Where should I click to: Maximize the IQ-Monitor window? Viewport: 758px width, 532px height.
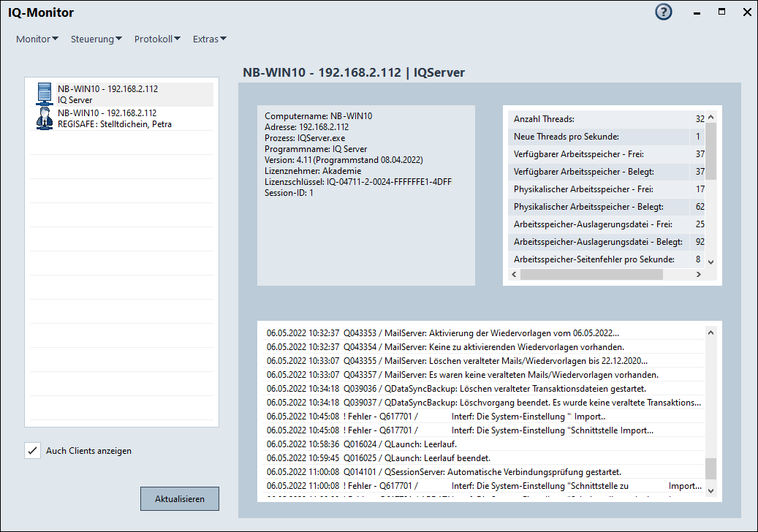(721, 12)
